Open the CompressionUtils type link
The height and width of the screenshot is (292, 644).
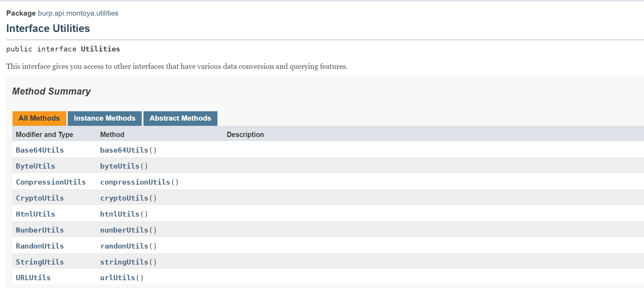click(51, 182)
